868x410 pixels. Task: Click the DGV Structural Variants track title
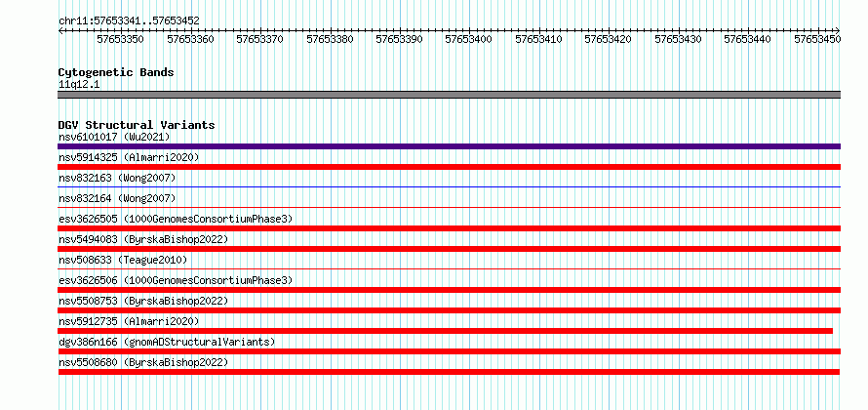tap(137, 125)
